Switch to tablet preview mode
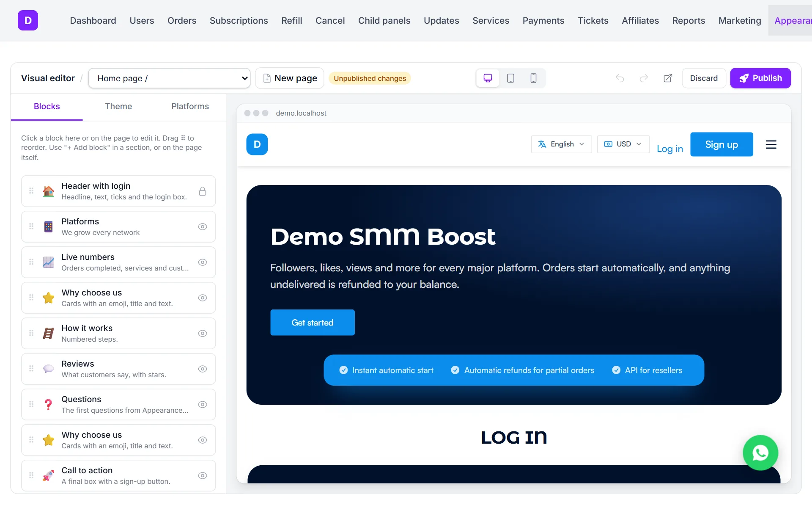Screen dimensions: 812x508 click(510, 78)
